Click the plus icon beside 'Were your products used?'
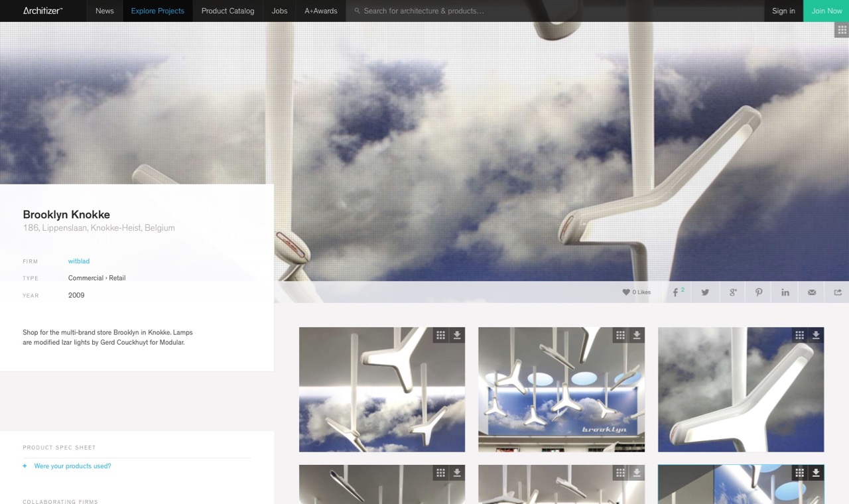The width and height of the screenshot is (849, 504). [25, 466]
